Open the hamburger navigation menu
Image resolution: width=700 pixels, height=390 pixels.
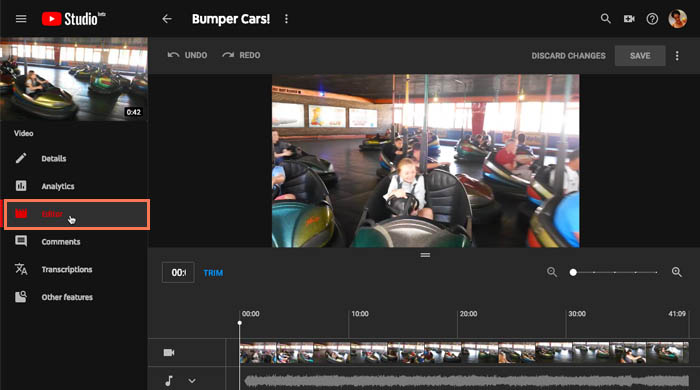21,19
